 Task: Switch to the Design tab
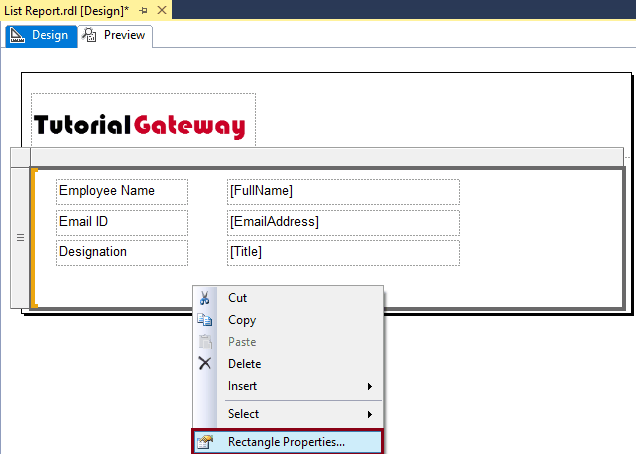point(41,36)
